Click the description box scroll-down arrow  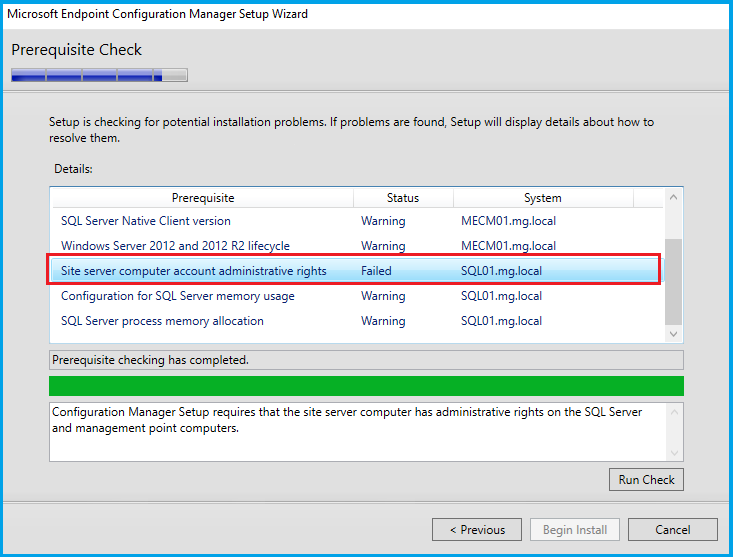click(674, 452)
